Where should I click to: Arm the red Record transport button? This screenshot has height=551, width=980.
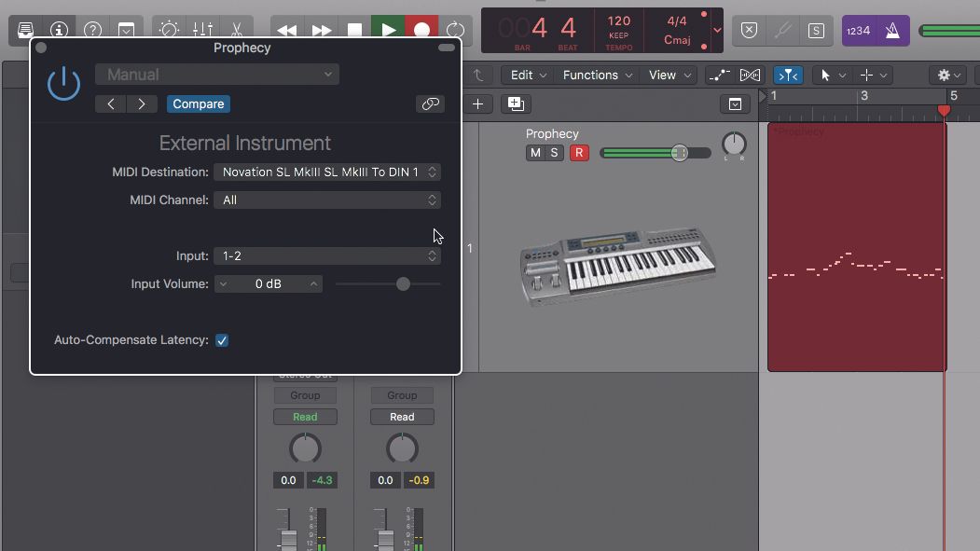[x=421, y=29]
